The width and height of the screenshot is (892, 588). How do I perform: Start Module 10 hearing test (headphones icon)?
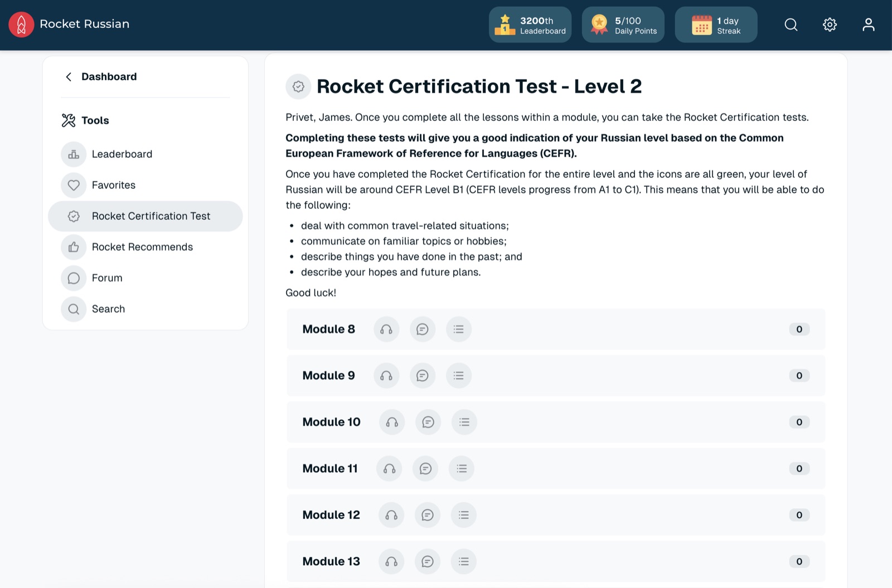click(x=392, y=422)
